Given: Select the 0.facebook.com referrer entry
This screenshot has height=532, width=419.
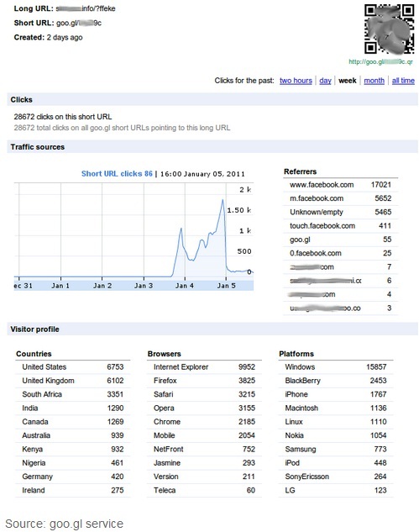Looking at the screenshot, I should [x=340, y=253].
